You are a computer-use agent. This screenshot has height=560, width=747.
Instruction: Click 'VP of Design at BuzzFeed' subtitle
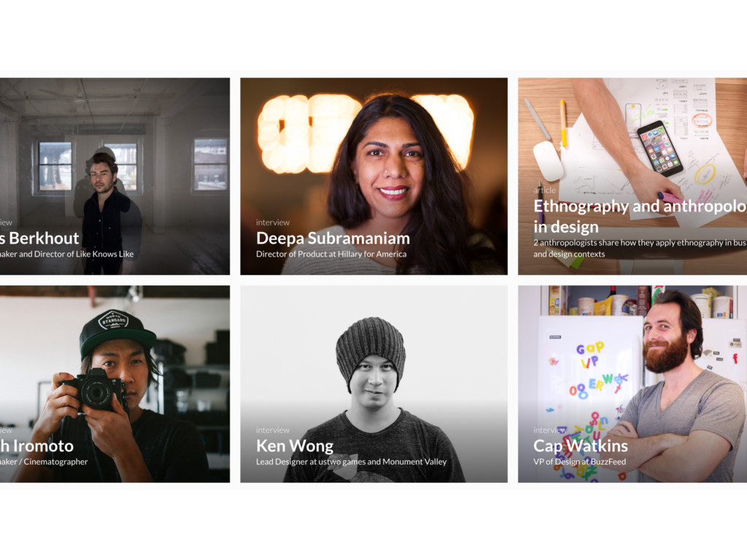coord(579,462)
